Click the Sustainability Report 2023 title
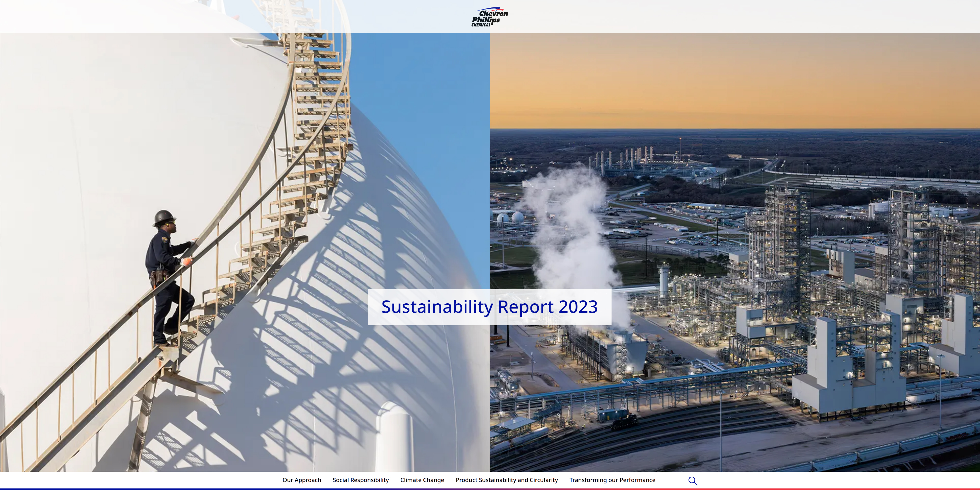This screenshot has height=490, width=980. pyautogui.click(x=490, y=307)
